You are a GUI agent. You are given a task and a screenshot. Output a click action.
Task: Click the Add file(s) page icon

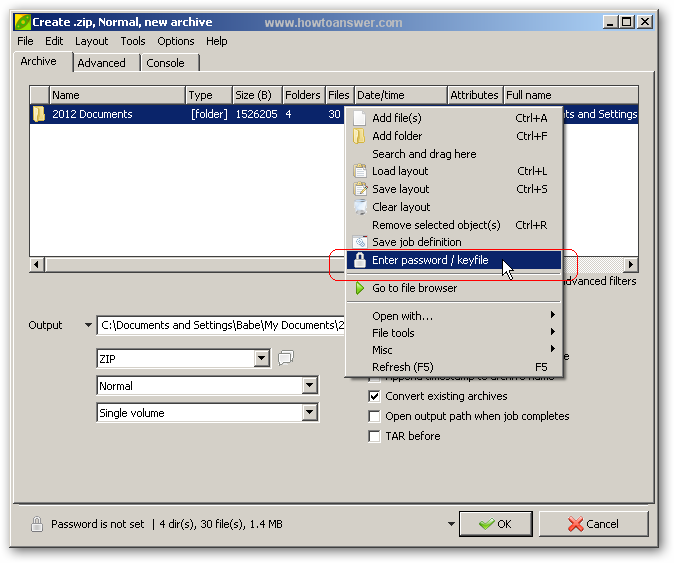(x=360, y=118)
